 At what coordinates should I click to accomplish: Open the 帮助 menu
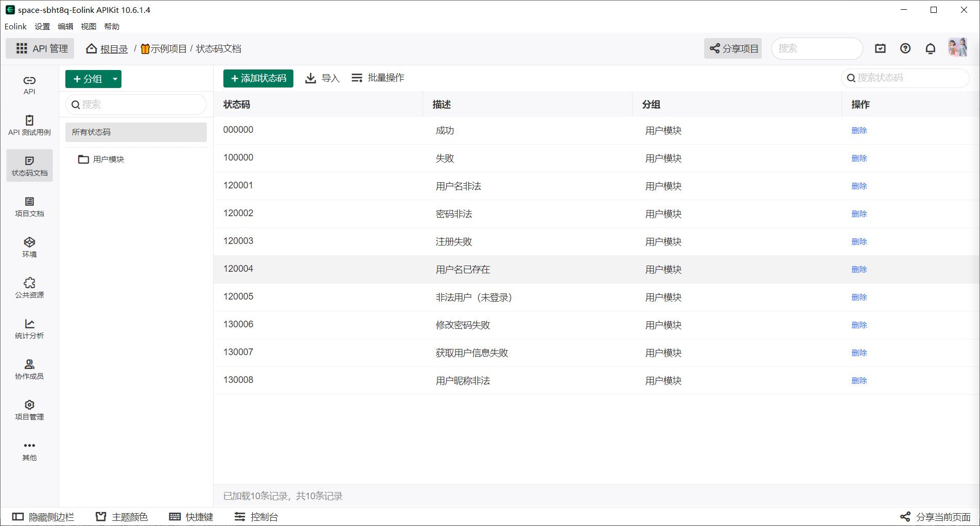(112, 26)
